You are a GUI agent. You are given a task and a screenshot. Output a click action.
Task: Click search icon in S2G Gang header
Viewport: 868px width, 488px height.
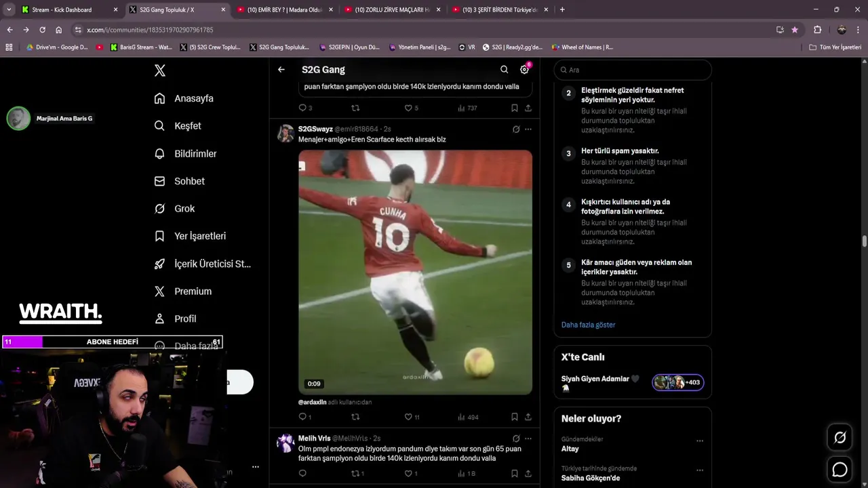click(504, 69)
